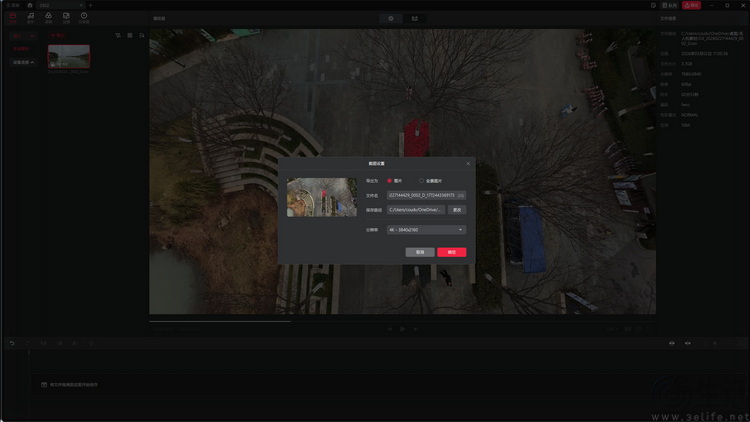Screen dimensions: 750x422
Task: Click the gray 取消 cancel button
Action: tap(420, 252)
